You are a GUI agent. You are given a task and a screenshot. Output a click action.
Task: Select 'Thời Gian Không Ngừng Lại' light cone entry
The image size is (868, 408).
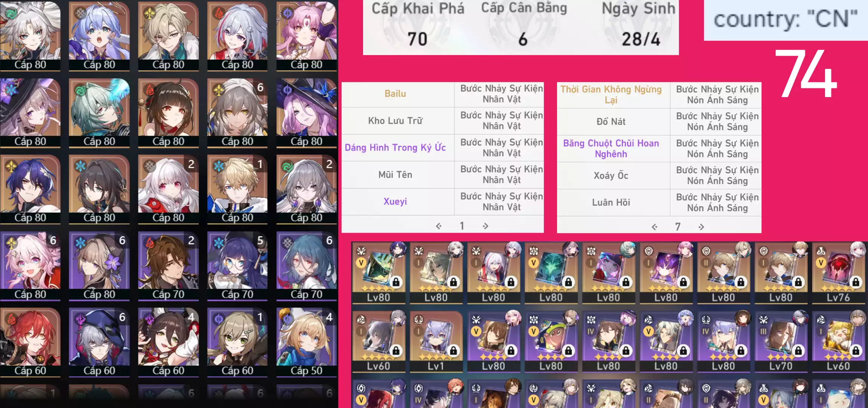click(x=611, y=94)
